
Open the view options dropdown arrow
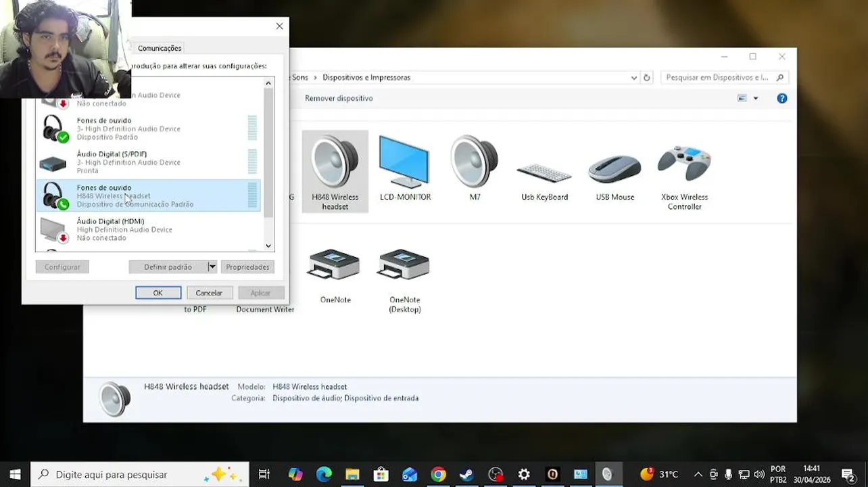(x=756, y=98)
